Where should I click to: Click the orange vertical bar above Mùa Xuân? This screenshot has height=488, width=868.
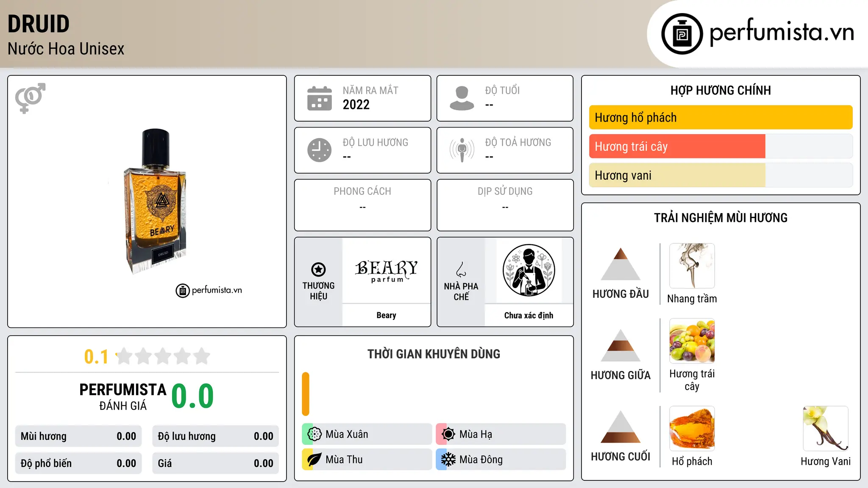click(306, 394)
